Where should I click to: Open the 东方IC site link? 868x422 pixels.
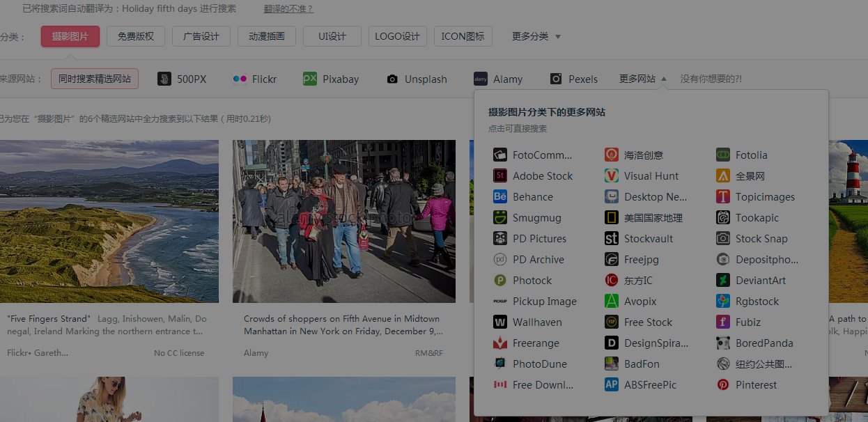coord(628,280)
